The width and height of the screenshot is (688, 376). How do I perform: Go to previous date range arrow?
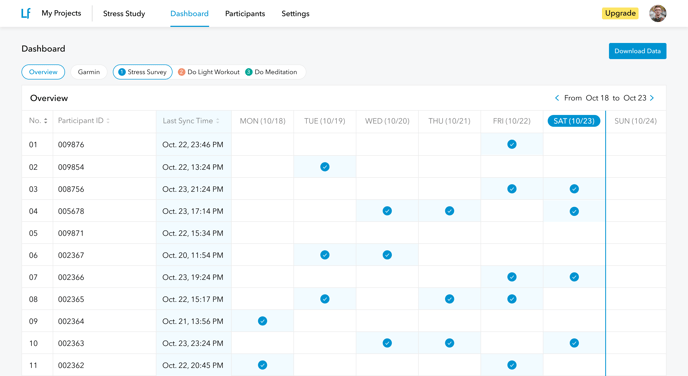tap(557, 98)
